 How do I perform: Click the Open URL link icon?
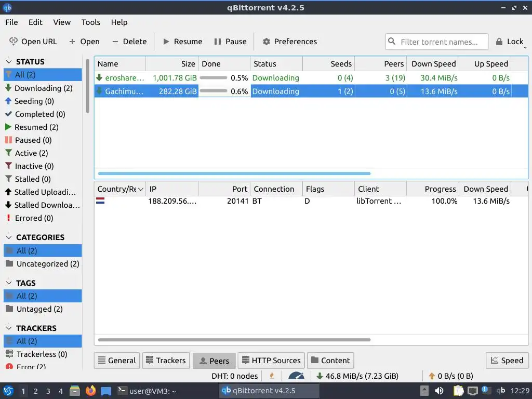coord(13,42)
